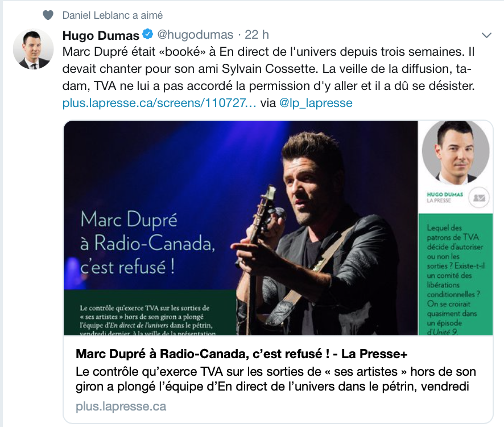Open the Marc Dupré article preview image
504x427 pixels.
coord(278,228)
